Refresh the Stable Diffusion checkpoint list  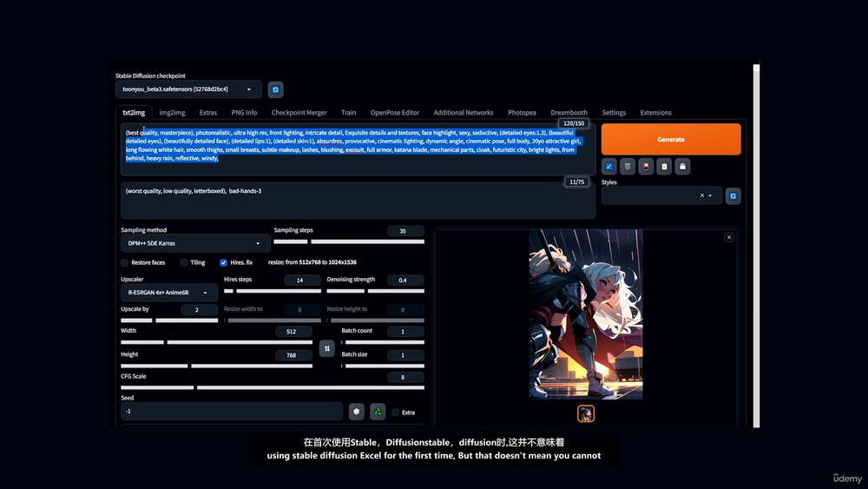coord(275,89)
